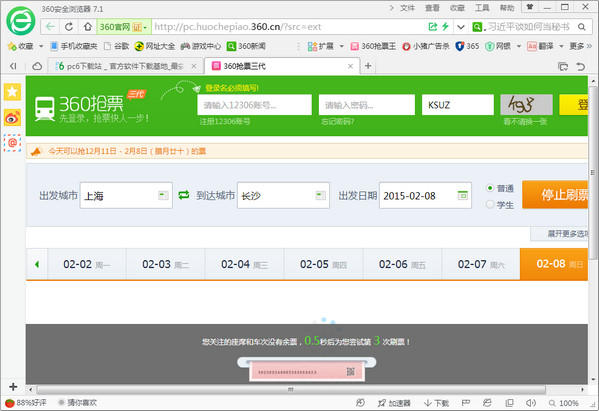Swap departure and arrival cities

pos(184,195)
